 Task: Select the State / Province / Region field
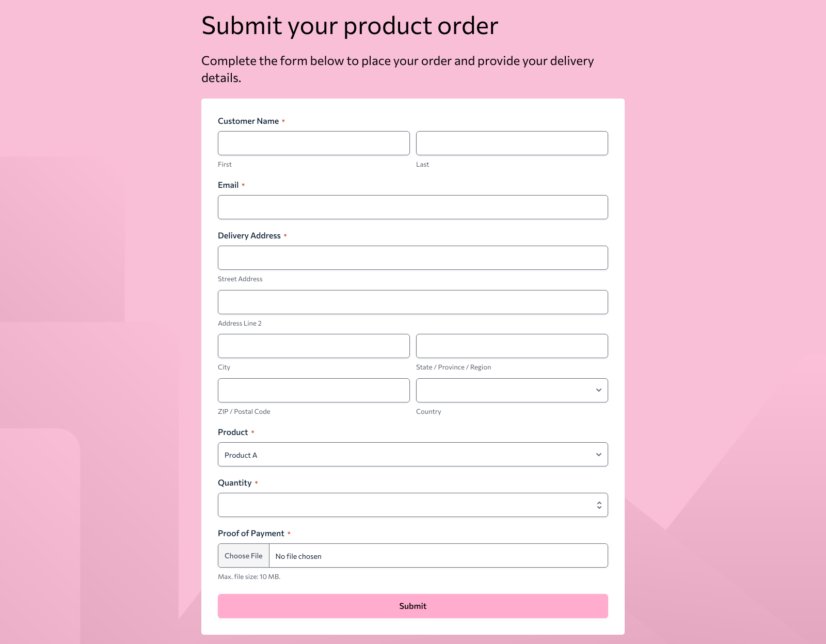tap(511, 346)
